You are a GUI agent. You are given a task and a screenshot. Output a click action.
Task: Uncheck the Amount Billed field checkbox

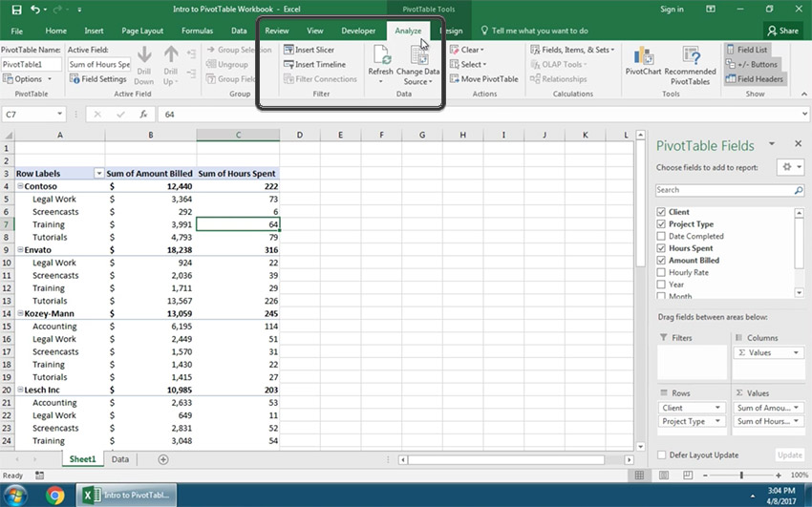661,261
